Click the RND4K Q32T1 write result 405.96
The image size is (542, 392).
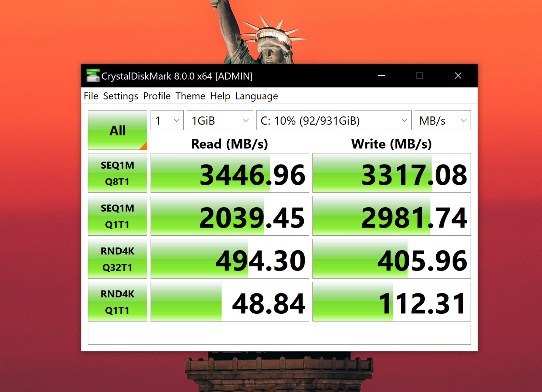pyautogui.click(x=392, y=259)
